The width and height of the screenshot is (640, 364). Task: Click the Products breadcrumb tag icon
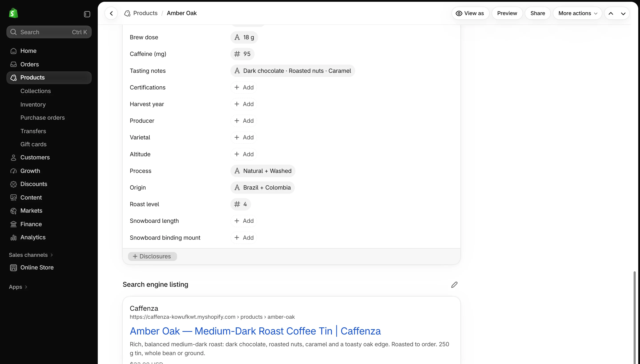pos(127,13)
